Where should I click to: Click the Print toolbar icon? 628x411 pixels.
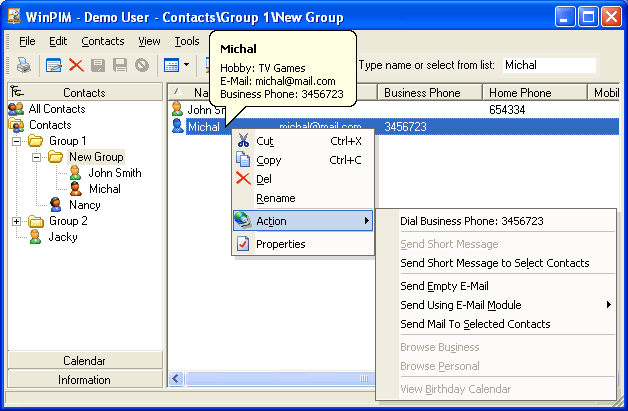24,65
